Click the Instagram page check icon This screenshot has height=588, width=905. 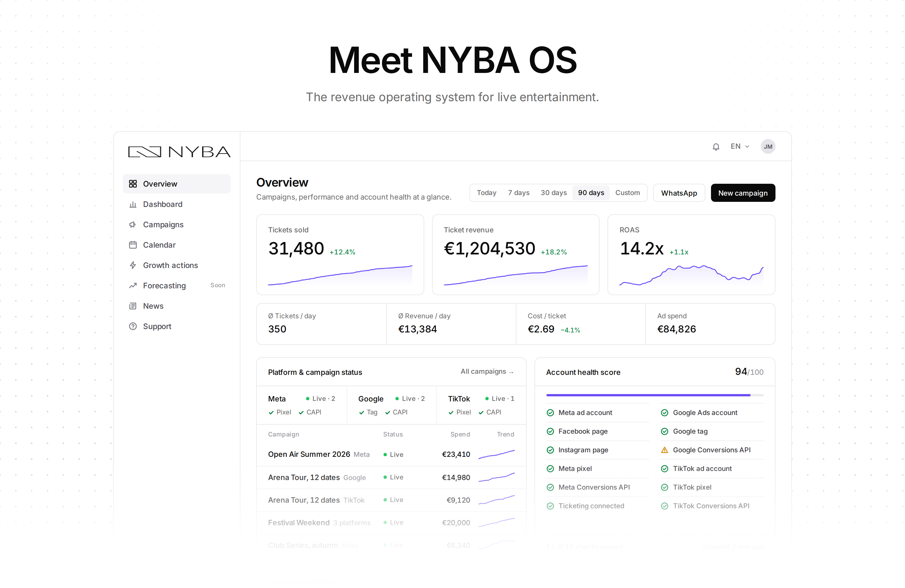550,450
